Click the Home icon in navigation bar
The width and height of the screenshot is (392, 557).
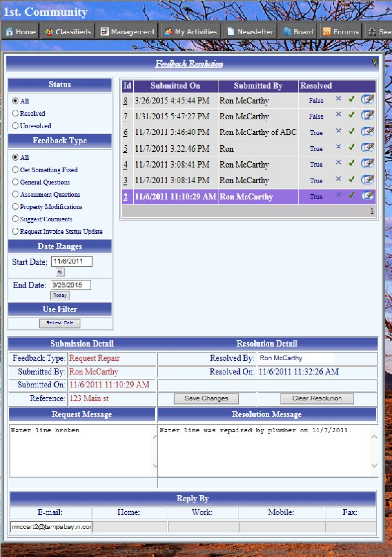(9, 31)
